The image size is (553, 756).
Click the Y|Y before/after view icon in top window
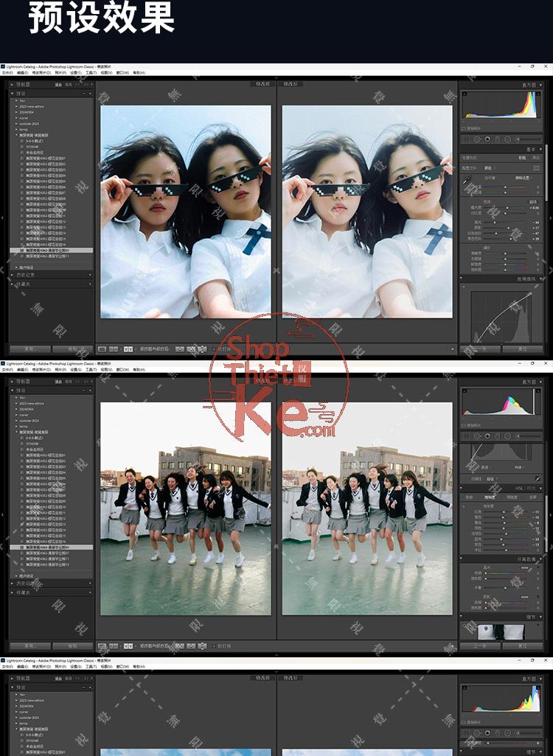click(x=128, y=349)
